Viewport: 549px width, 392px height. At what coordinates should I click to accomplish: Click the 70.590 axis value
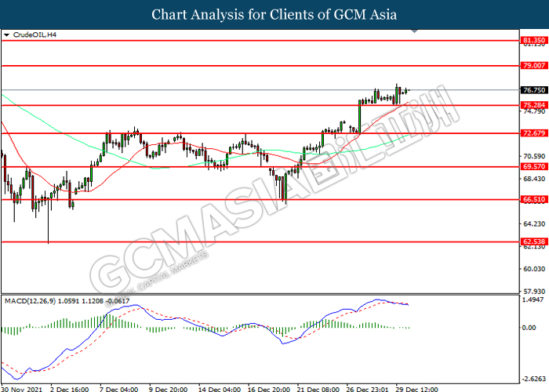(x=534, y=156)
